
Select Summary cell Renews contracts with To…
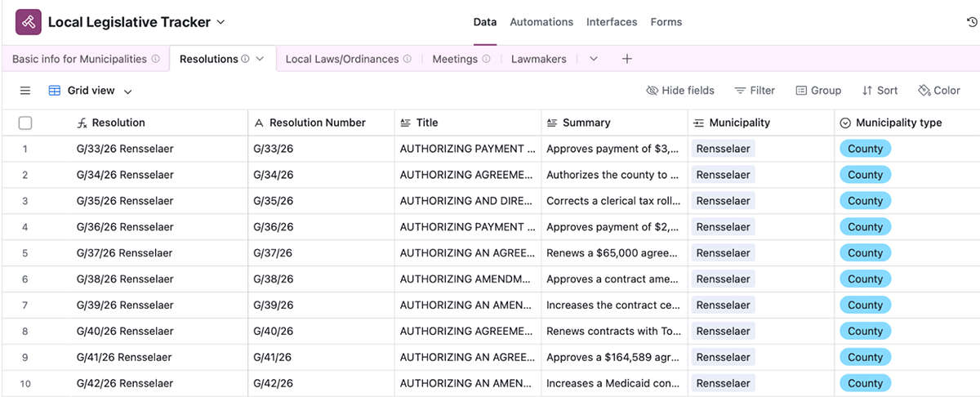[614, 331]
